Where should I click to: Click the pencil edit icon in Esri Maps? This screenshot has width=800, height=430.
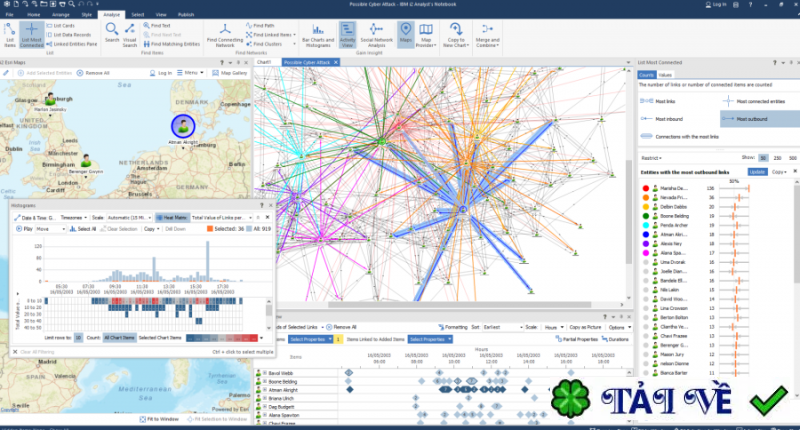pyautogui.click(x=6, y=73)
